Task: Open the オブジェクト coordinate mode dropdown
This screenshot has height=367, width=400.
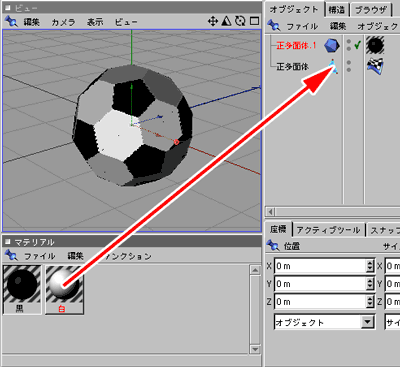Action: 325,322
